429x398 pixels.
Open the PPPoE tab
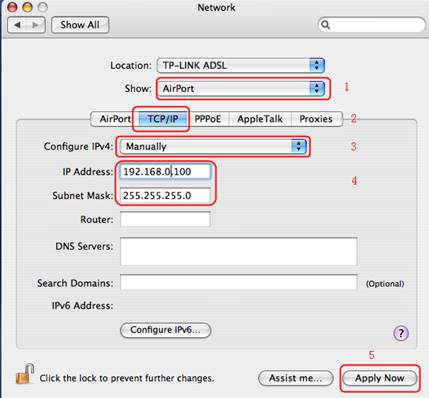208,119
